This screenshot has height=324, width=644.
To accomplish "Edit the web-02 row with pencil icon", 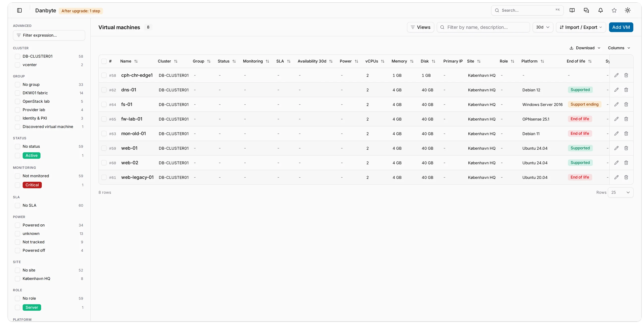I will click(x=617, y=163).
